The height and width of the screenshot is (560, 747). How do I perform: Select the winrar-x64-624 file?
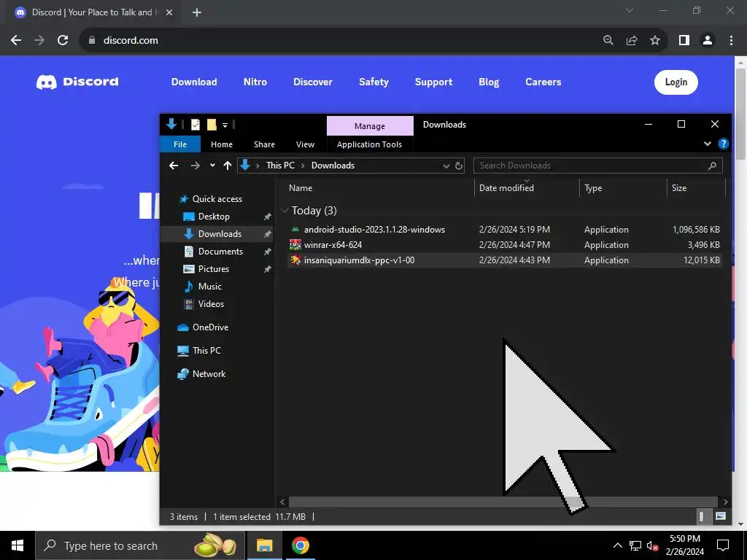coord(333,245)
